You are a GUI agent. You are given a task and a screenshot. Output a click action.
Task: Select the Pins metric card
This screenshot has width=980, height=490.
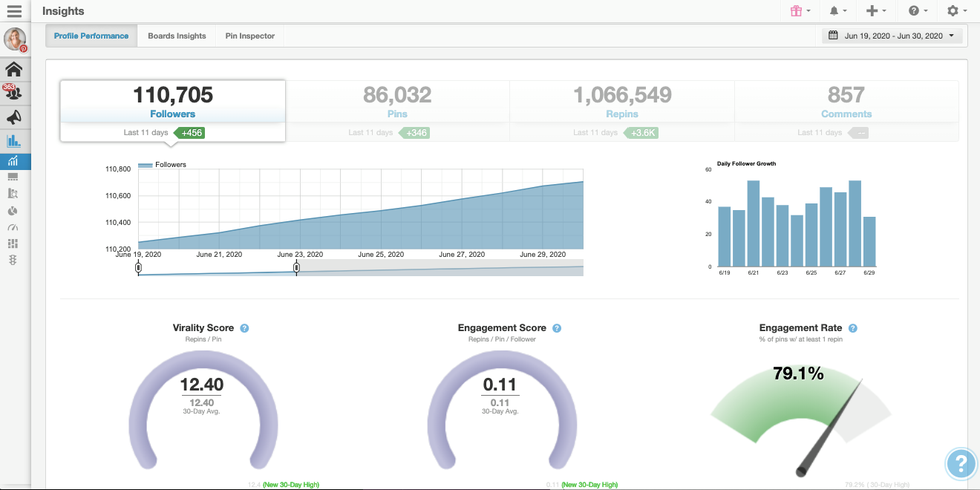[x=397, y=111]
